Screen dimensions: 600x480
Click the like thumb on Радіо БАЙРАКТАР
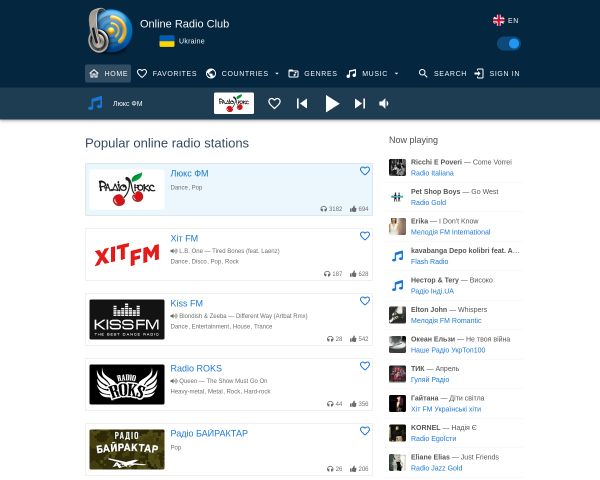click(353, 469)
